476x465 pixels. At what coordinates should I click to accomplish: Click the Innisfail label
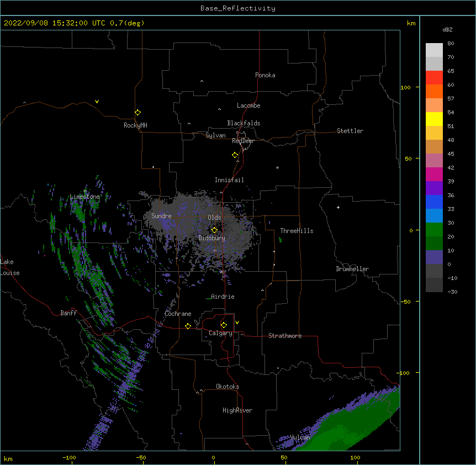pyautogui.click(x=229, y=180)
